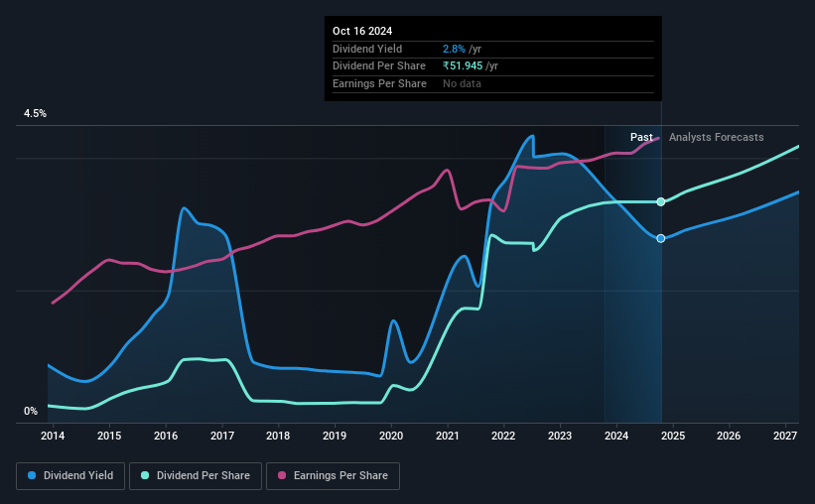Select the blue dividend yield marker at Oct 2024
This screenshot has height=504, width=815.
tap(660, 238)
